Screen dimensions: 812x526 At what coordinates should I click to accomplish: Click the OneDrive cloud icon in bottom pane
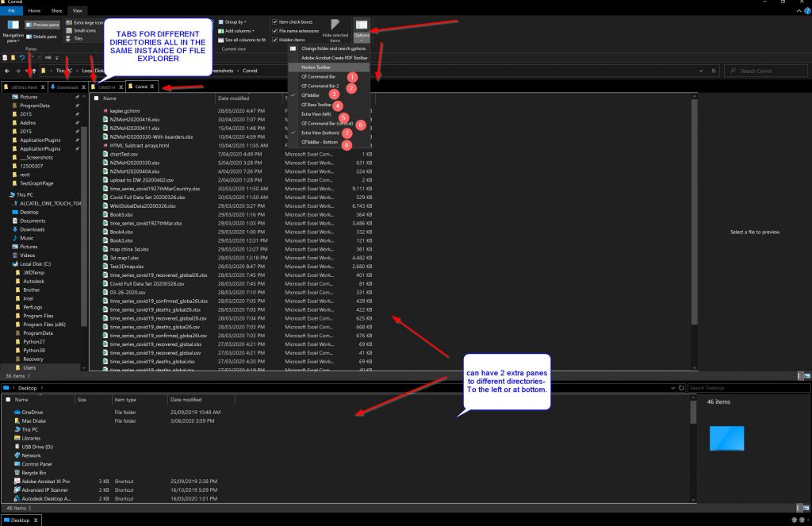(17, 413)
